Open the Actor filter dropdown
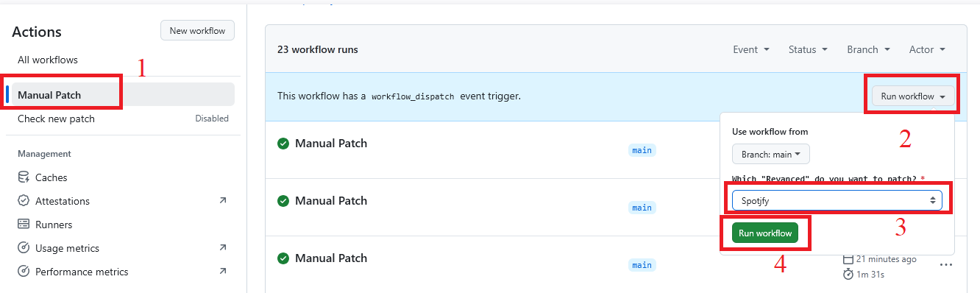Viewport: 980px width, 293px height. pyautogui.click(x=927, y=49)
